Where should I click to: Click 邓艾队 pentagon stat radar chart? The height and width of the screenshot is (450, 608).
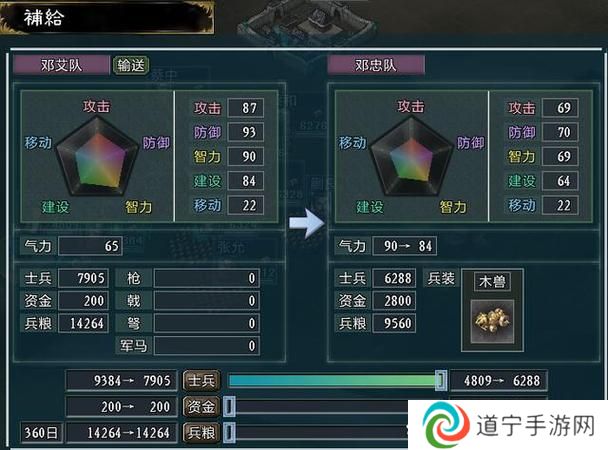click(x=97, y=156)
